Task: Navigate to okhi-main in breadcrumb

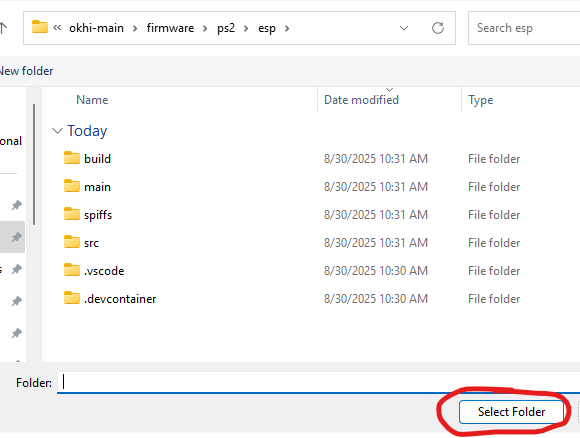Action: (x=96, y=28)
